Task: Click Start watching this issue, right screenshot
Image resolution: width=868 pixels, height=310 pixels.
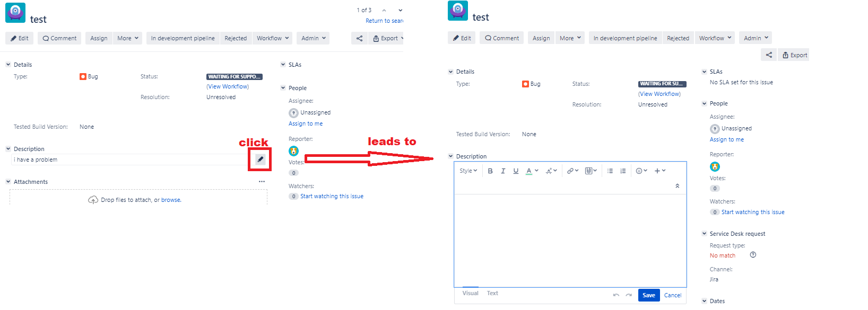Action: (753, 212)
